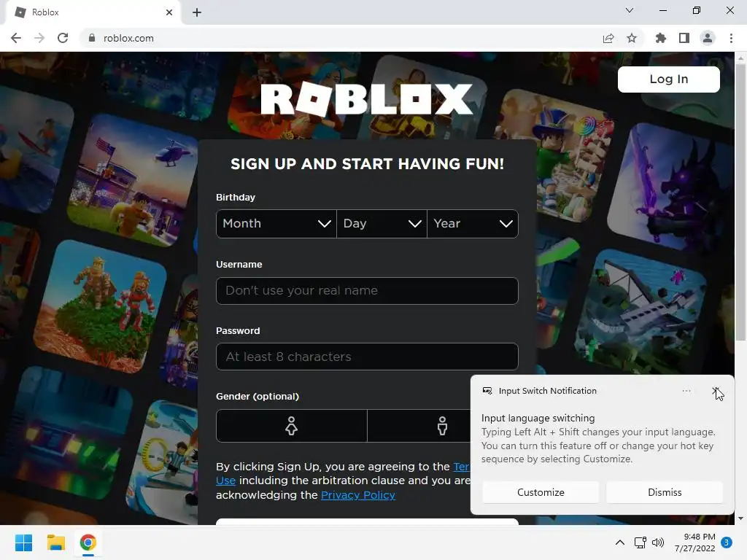The image size is (747, 560).
Task: Open notification options three-dot menu
Action: pyautogui.click(x=686, y=391)
